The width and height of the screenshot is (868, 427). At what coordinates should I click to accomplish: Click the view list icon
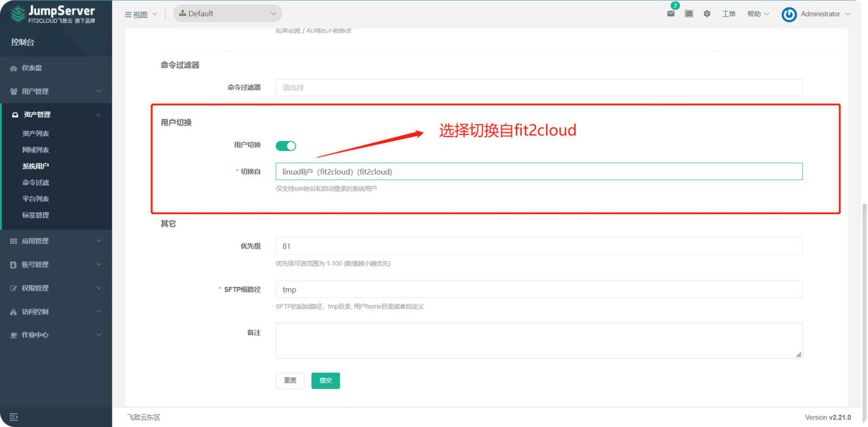pos(128,15)
